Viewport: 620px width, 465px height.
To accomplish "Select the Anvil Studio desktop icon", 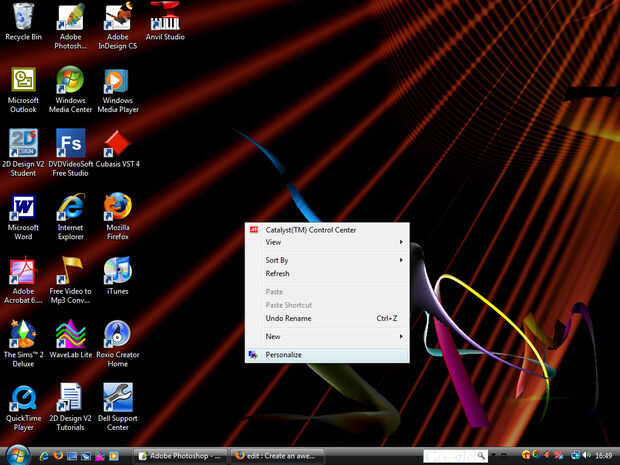I will pos(165,22).
